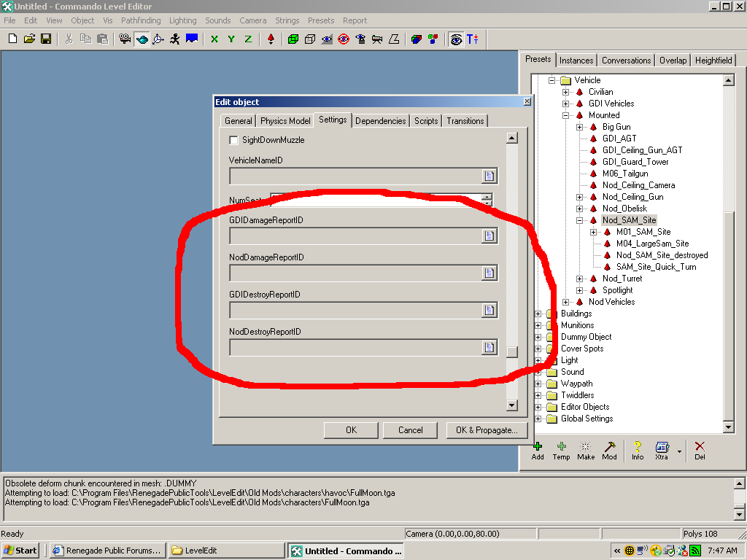This screenshot has width=747, height=560.
Task: Open the Xtra dropdown arrow
Action: click(679, 451)
